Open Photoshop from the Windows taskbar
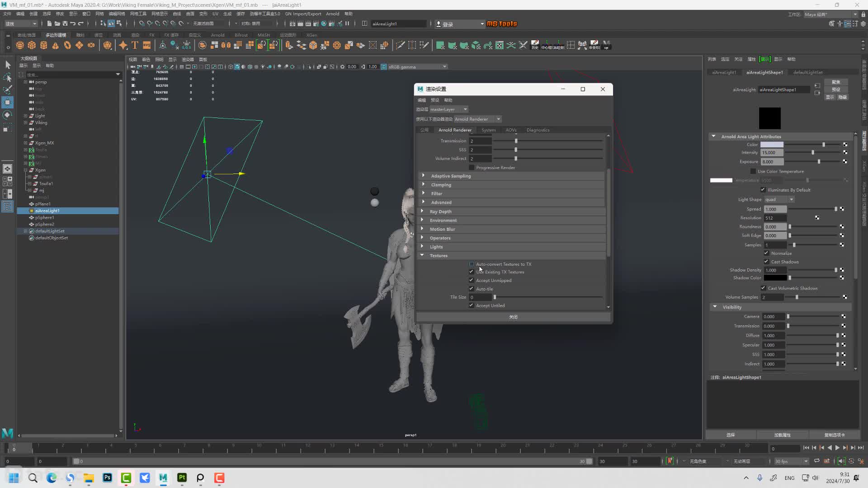The height and width of the screenshot is (488, 868). tap(107, 478)
